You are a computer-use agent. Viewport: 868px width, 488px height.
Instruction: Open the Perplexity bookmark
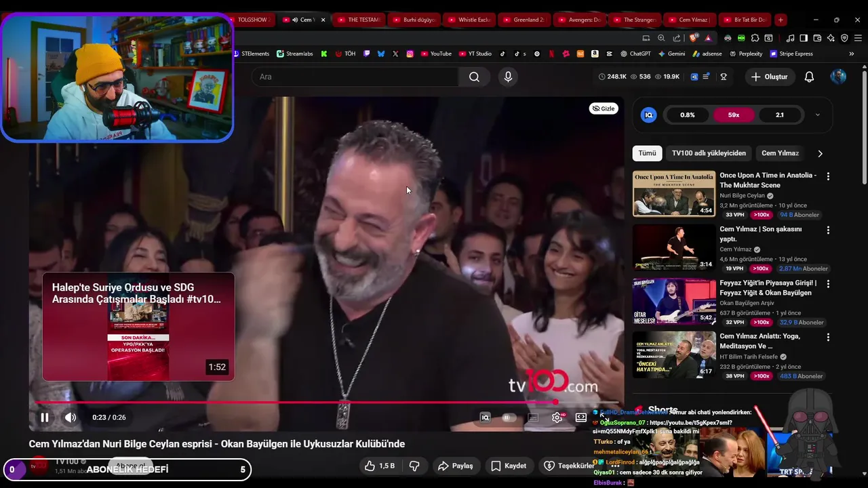click(746, 54)
